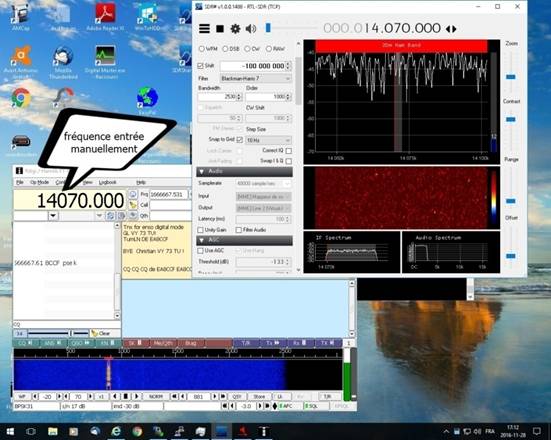Open the fldigi Logbook menu
The height and width of the screenshot is (440, 551).
click(108, 182)
